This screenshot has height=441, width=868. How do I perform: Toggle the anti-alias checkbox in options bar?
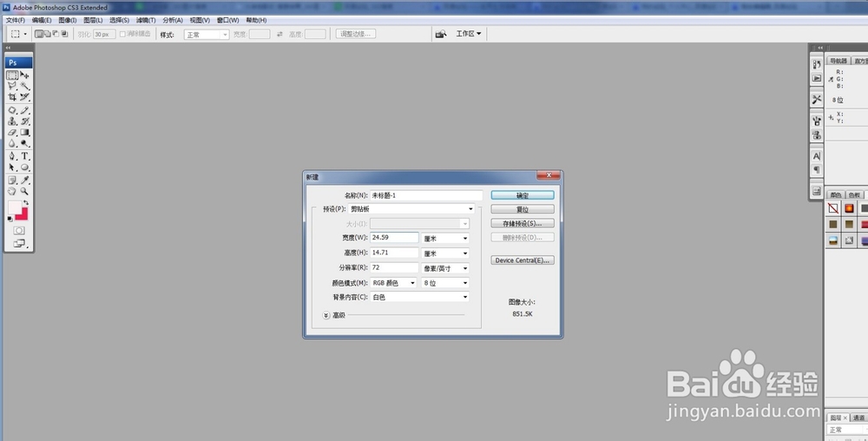coord(122,34)
